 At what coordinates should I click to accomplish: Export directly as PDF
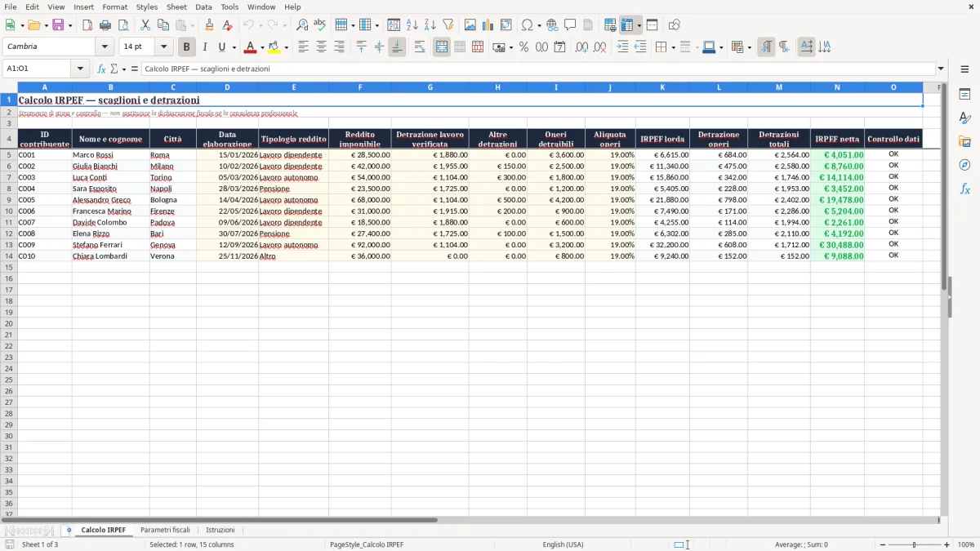point(87,25)
